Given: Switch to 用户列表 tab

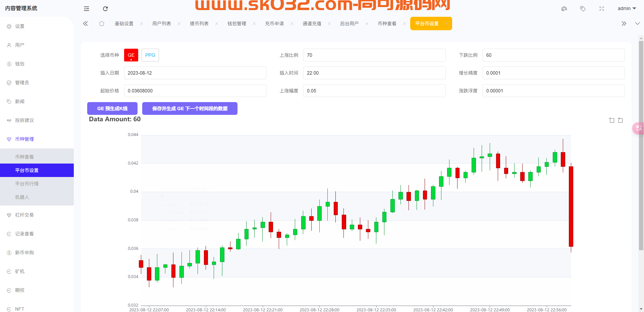Looking at the screenshot, I should tap(162, 24).
